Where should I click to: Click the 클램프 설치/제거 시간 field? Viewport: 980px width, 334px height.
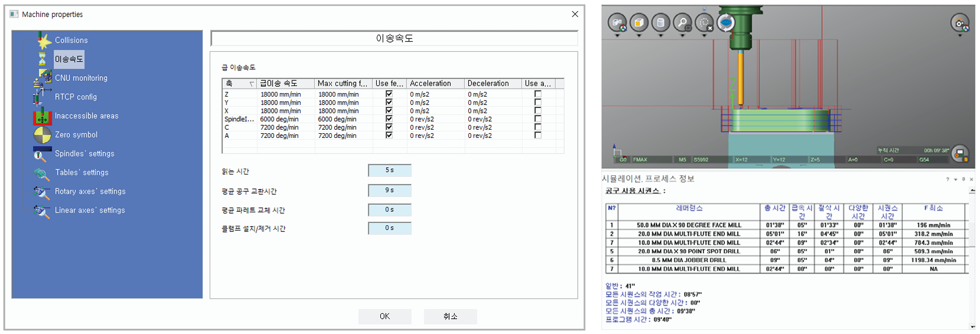[x=390, y=228]
